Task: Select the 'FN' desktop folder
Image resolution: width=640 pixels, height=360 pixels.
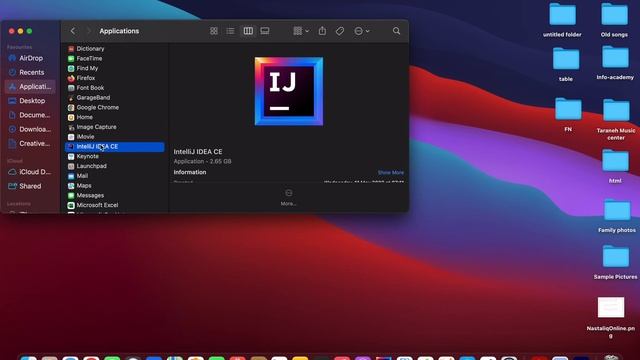Action: (568, 115)
